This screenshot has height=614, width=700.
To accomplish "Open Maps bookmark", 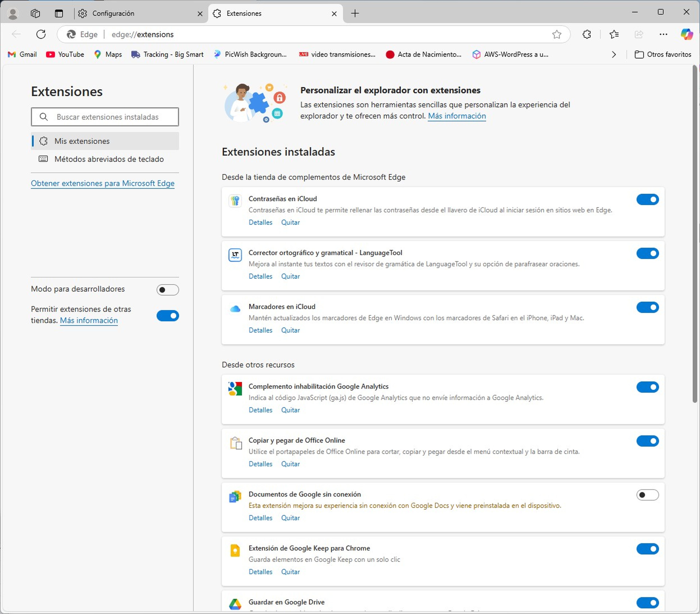I will [x=108, y=55].
